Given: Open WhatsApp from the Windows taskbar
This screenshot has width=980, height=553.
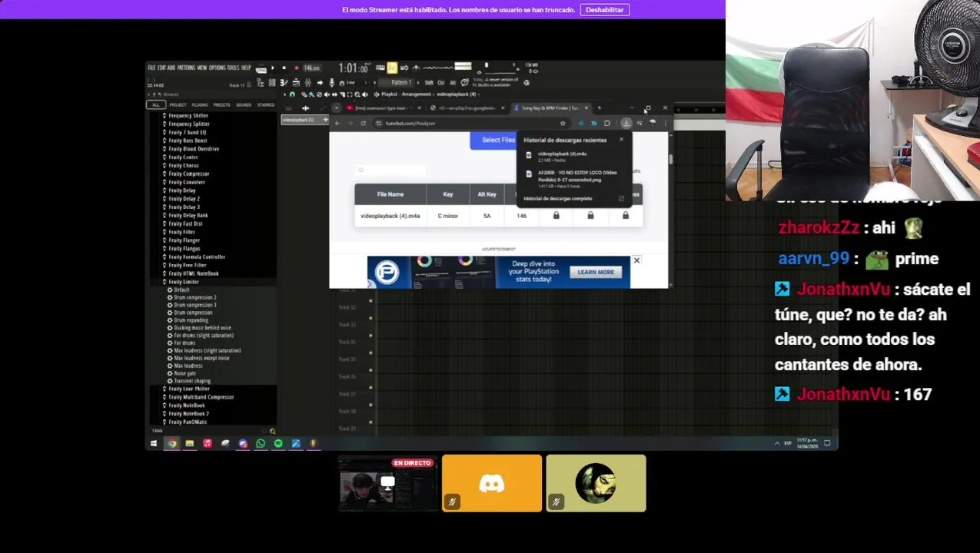Looking at the screenshot, I should [261, 443].
